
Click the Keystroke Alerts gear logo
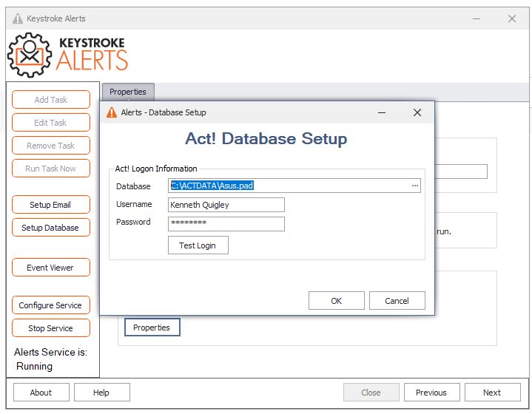coord(30,55)
